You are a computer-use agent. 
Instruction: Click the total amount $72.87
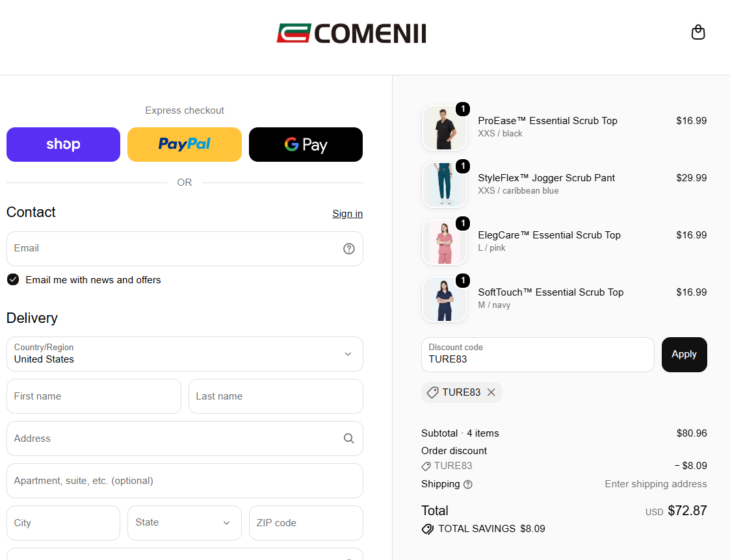pyautogui.click(x=687, y=511)
